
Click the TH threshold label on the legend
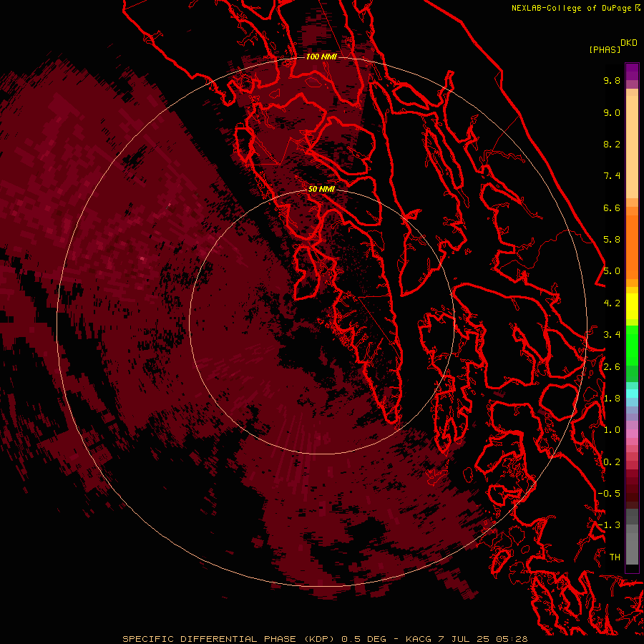615,557
